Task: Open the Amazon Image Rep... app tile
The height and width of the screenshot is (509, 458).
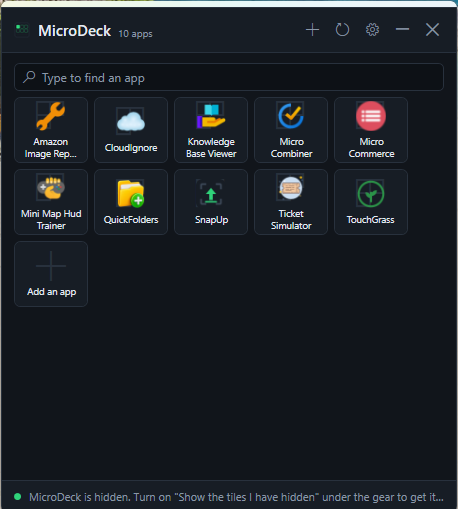Action: [x=51, y=130]
